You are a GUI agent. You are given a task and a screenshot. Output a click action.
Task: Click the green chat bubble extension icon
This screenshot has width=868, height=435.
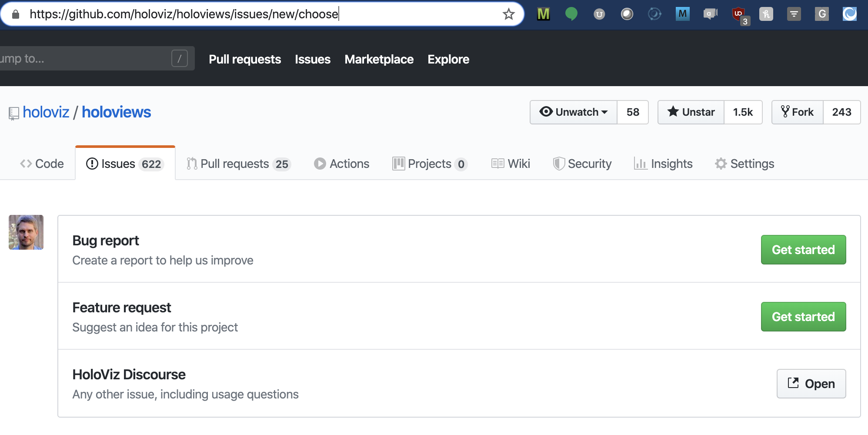(571, 14)
